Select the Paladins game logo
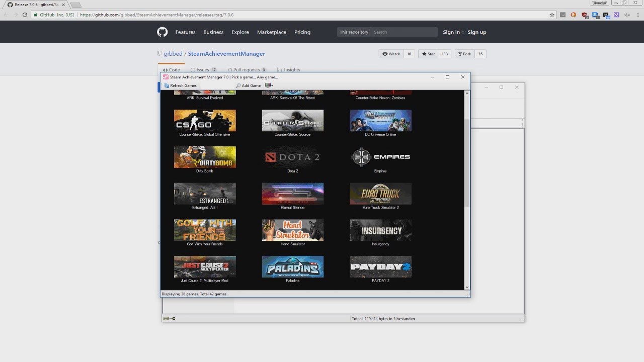This screenshot has height=362, width=644. tap(293, 267)
